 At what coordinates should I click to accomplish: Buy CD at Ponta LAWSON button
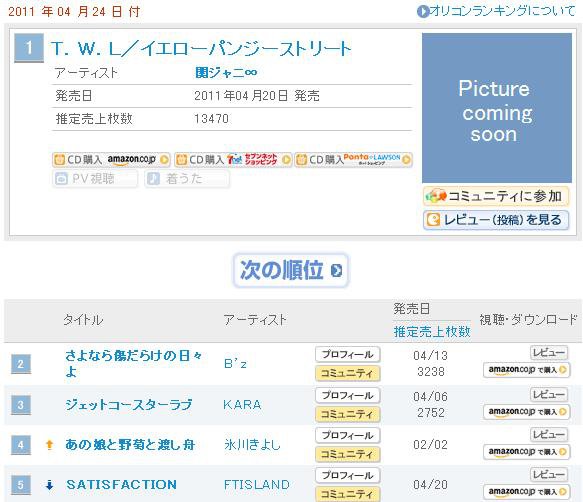pos(354,160)
